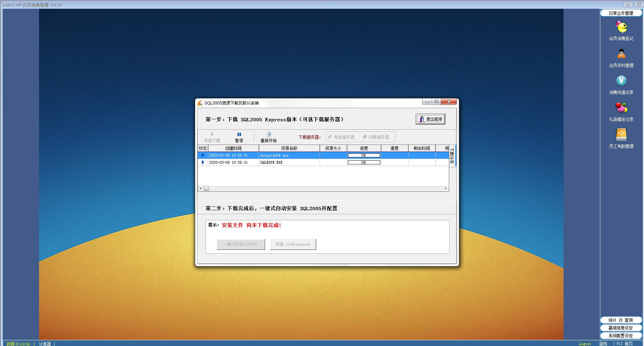This screenshot has height=346, width=644.
Task: Select the 礼品赠送记录 balloons icon
Action: tap(621, 107)
